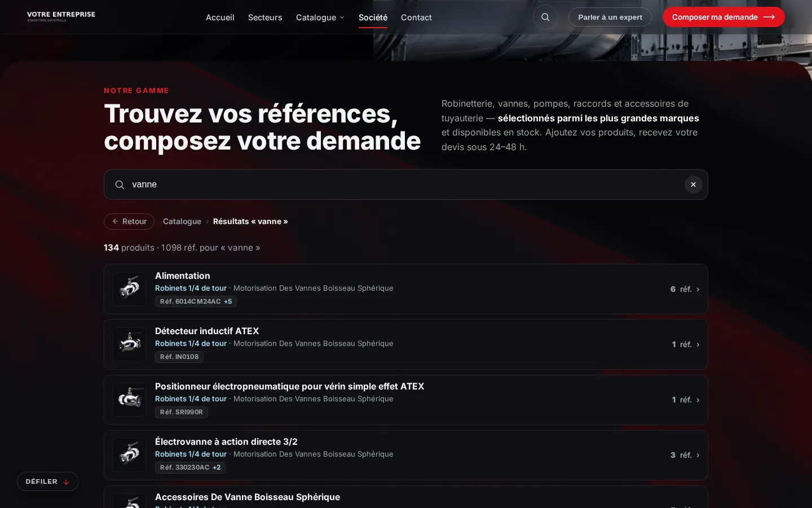Viewport: 812px width, 508px height.
Task: Focus the search field containing vanne
Action: click(x=406, y=185)
